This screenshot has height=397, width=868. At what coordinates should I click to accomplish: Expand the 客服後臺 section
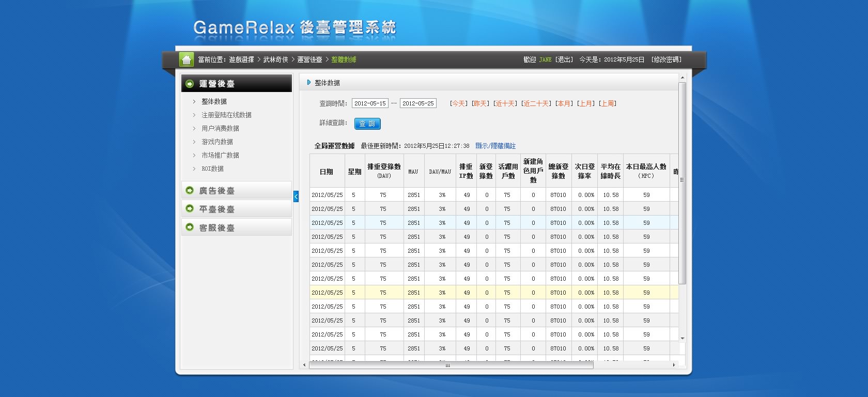click(237, 227)
